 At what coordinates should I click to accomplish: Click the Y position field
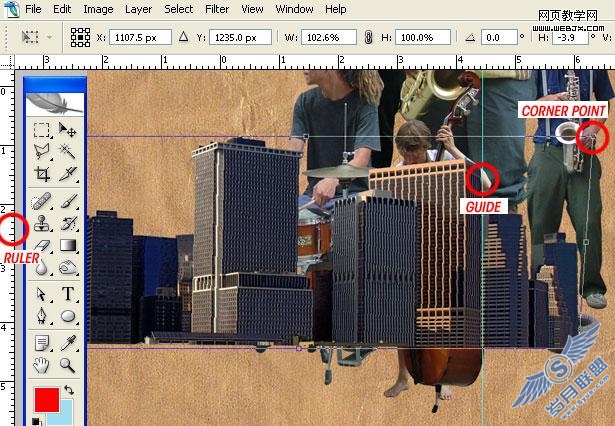[x=240, y=38]
